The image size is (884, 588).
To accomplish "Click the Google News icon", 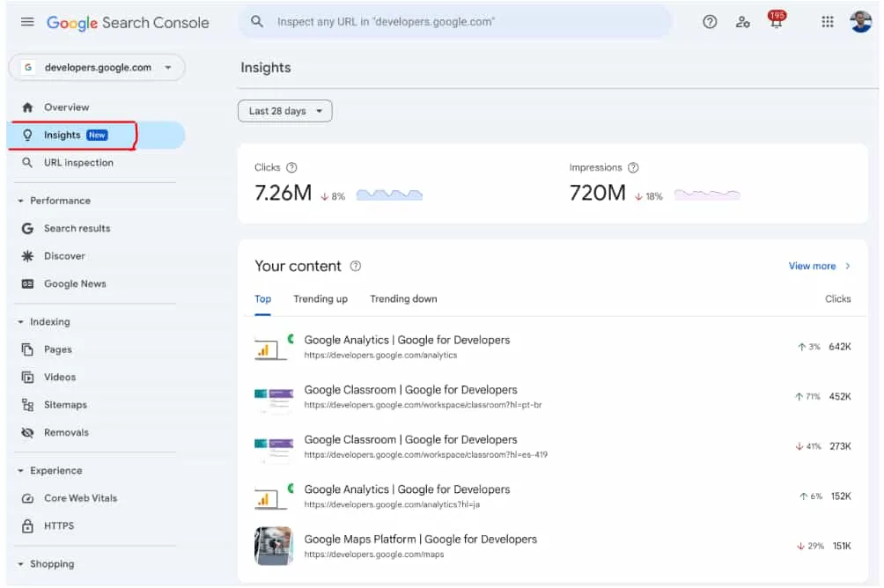I will [27, 283].
